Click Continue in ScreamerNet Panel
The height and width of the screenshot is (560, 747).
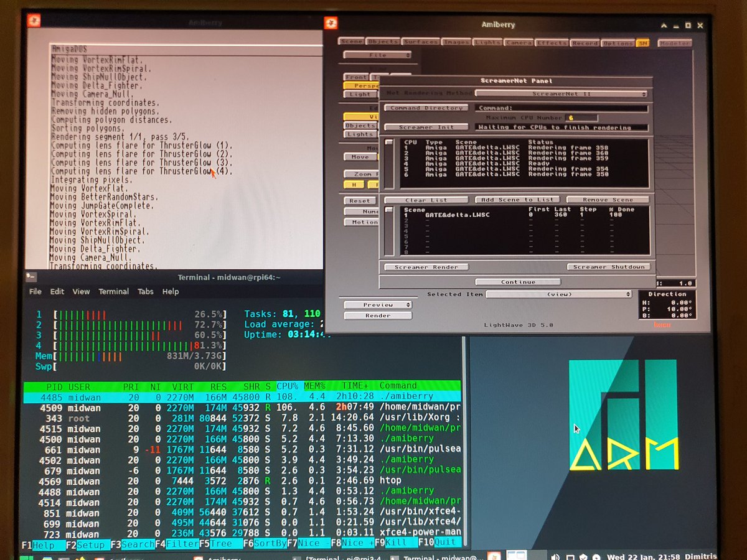pos(518,282)
